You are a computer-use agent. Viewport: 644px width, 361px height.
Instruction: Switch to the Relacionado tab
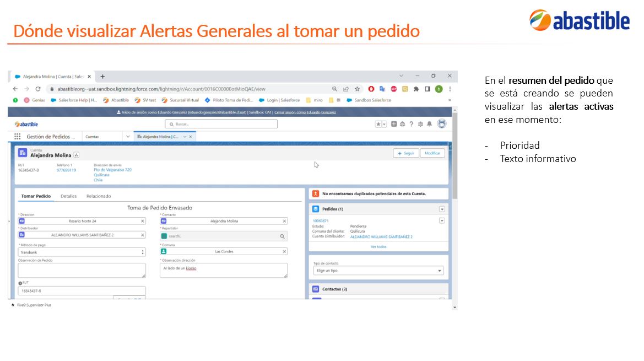(x=99, y=196)
